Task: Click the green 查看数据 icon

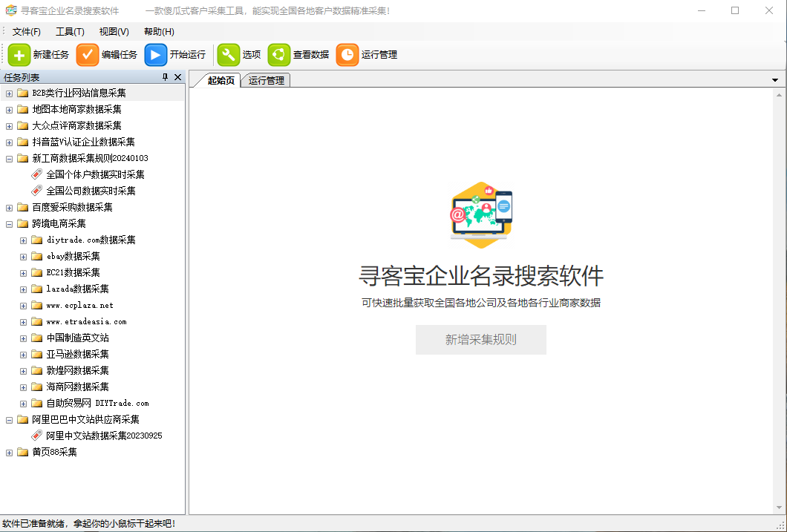Action: click(279, 55)
